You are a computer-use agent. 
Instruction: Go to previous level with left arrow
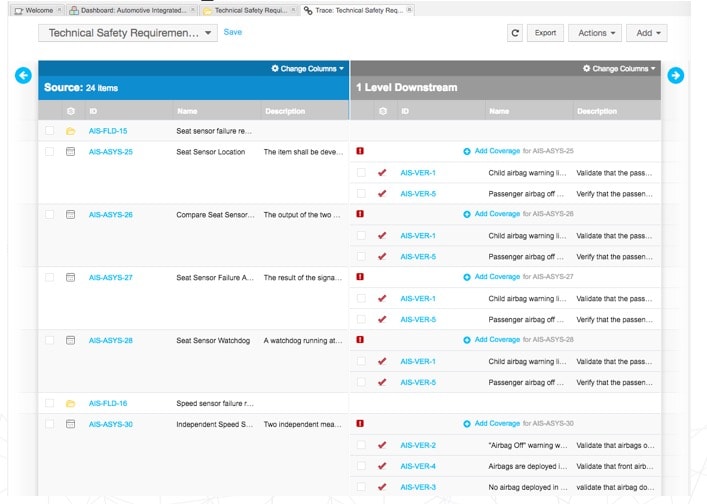coord(23,75)
